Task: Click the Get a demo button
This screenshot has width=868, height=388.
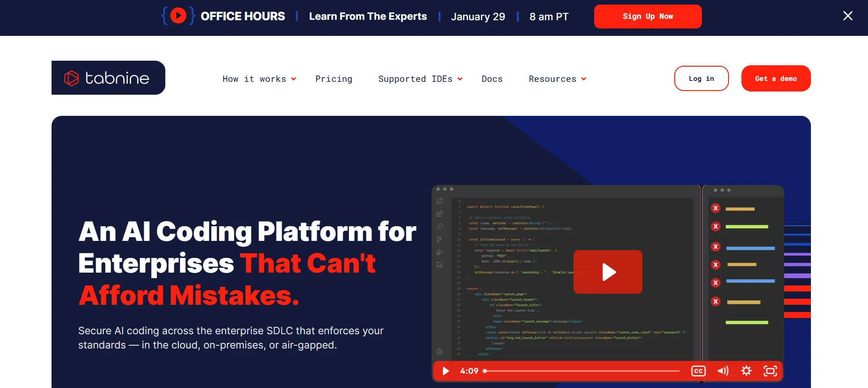Action: [x=775, y=79]
